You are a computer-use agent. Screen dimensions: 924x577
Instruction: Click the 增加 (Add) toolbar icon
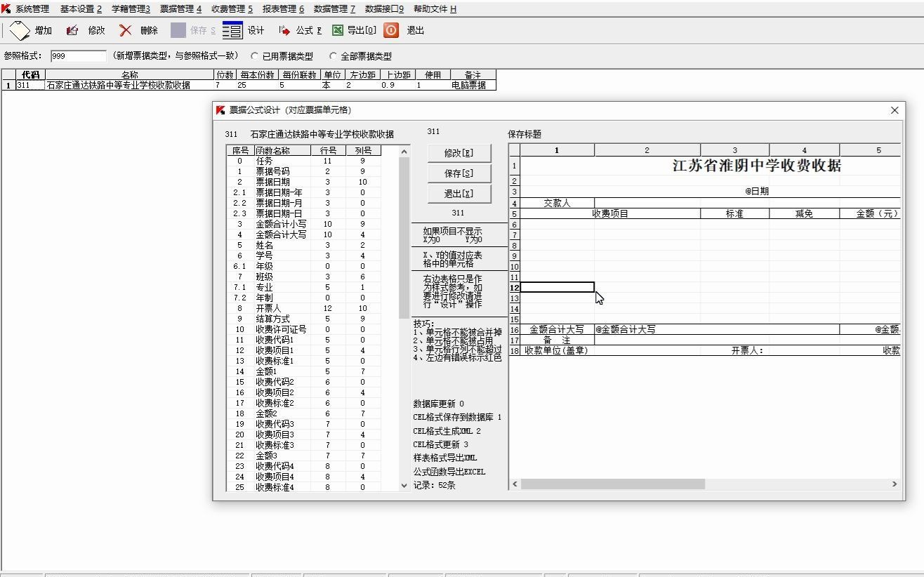(x=20, y=30)
